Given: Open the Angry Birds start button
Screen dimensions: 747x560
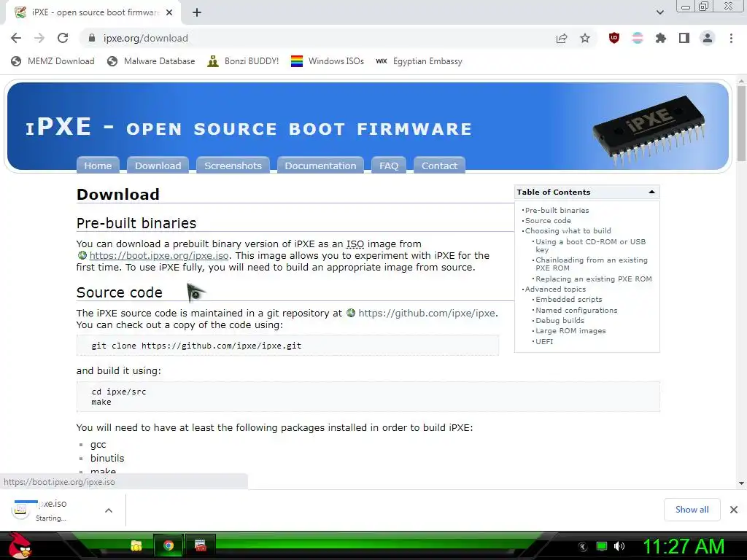Looking at the screenshot, I should (20, 545).
